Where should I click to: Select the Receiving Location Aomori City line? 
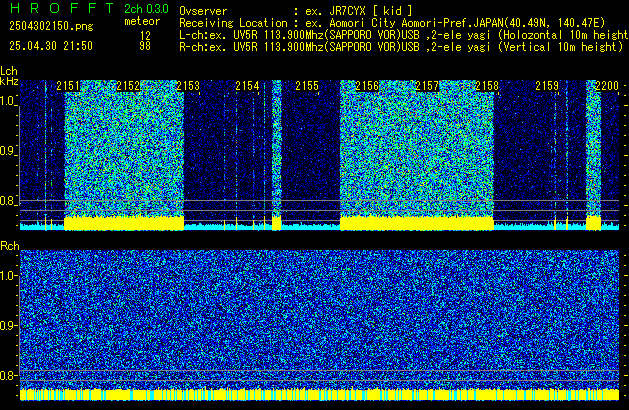[392, 23]
